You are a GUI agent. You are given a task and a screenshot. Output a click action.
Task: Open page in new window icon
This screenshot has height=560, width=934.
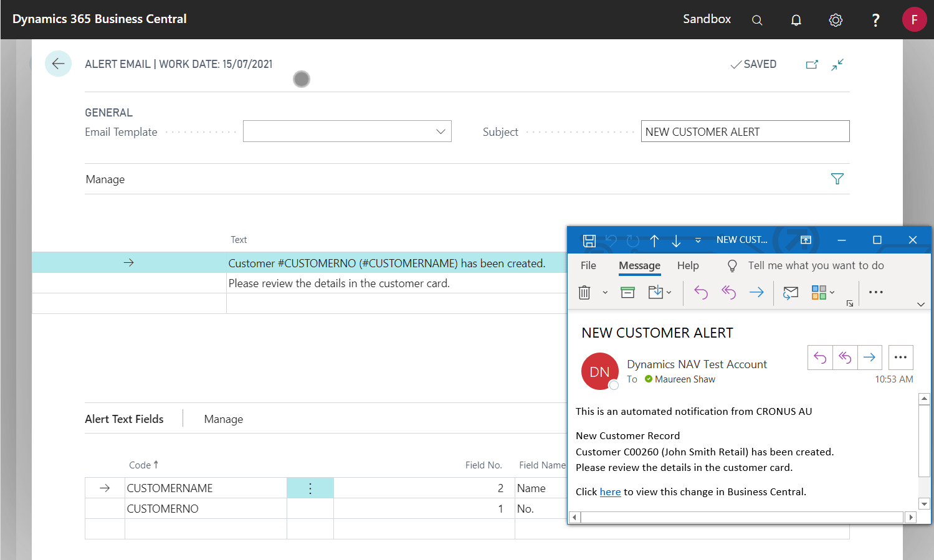[812, 64]
